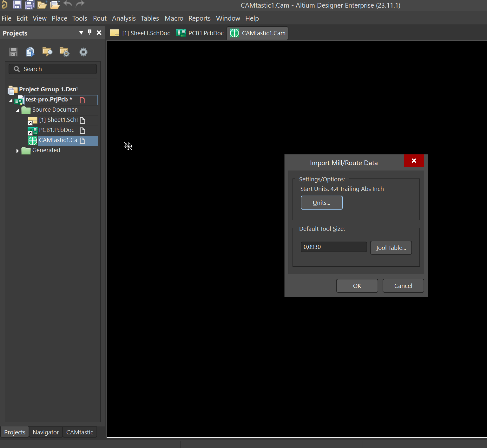Viewport: 487px width, 448px height.
Task: Click the Undo arrow in the title bar
Action: (x=68, y=4)
